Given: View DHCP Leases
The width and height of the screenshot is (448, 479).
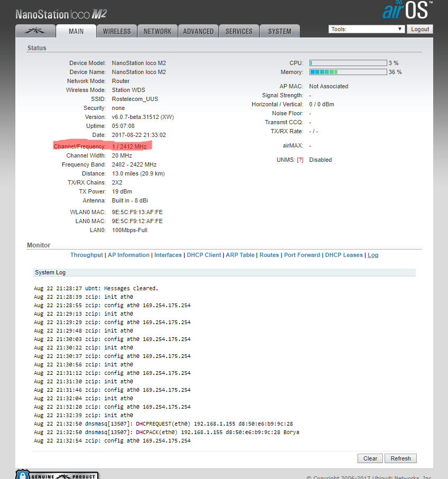Looking at the screenshot, I should click(x=344, y=255).
